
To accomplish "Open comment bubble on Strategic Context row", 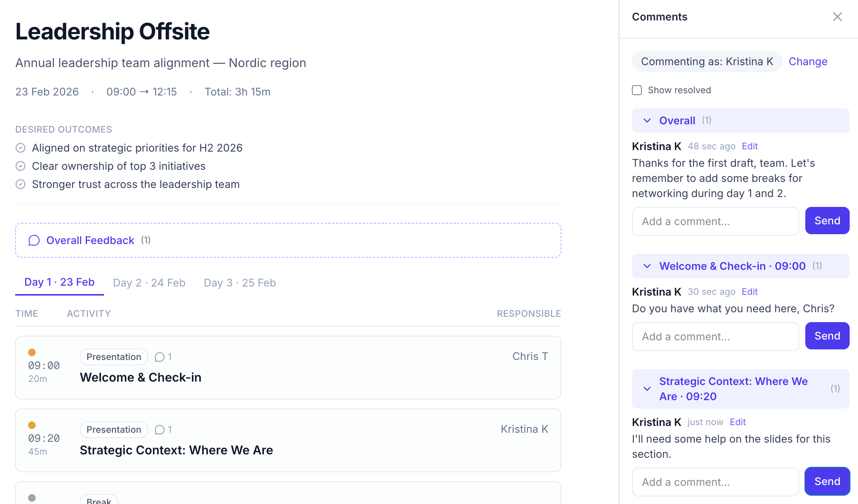I will (160, 430).
